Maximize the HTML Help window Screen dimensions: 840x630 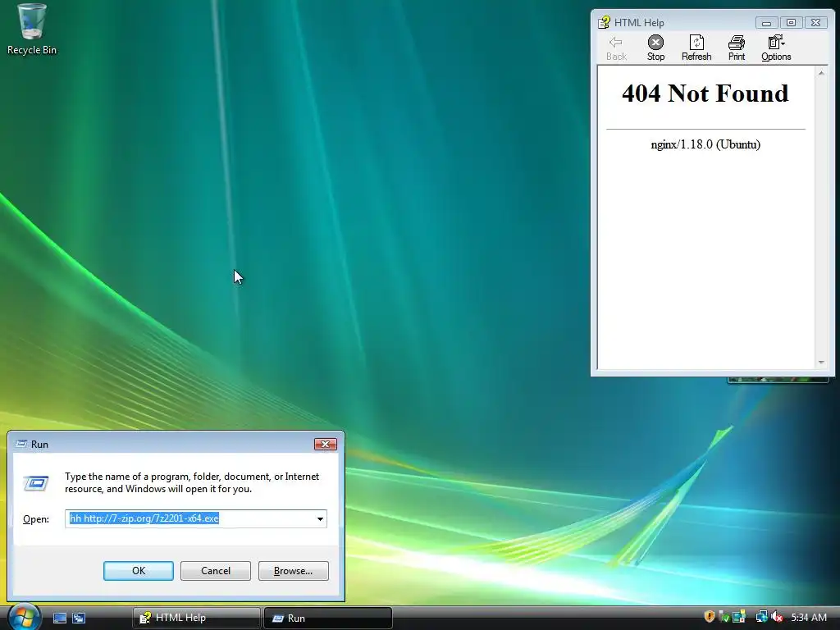point(791,22)
